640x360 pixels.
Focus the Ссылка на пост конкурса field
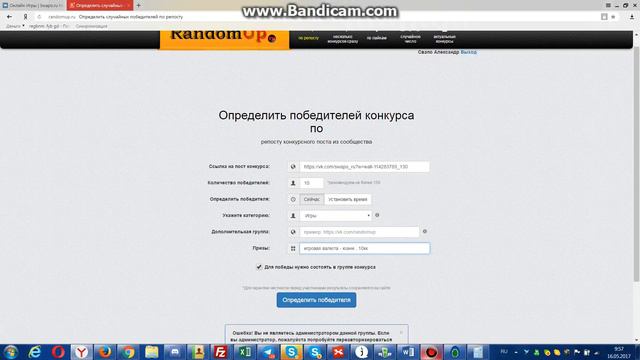(x=364, y=167)
